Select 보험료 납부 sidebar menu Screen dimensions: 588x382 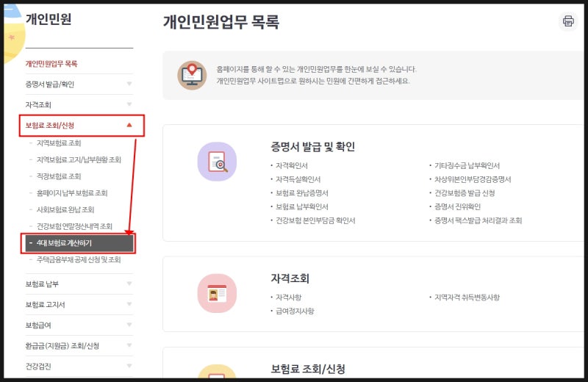pyautogui.click(x=42, y=284)
